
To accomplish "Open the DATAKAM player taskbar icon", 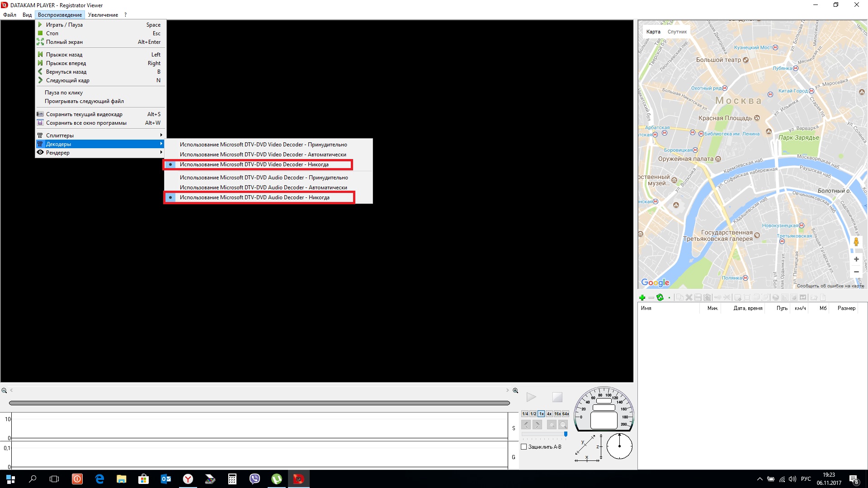I will 298,479.
